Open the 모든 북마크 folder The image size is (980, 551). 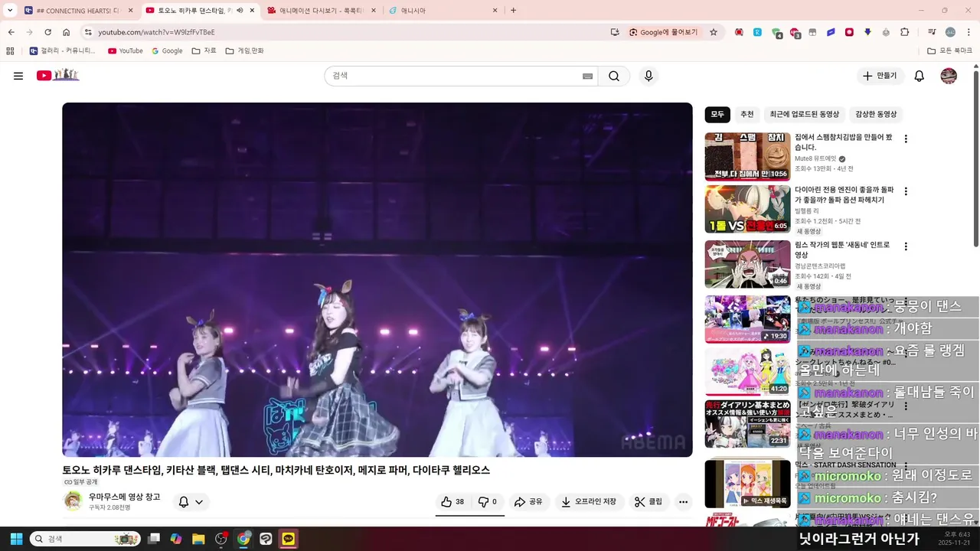[x=949, y=51]
